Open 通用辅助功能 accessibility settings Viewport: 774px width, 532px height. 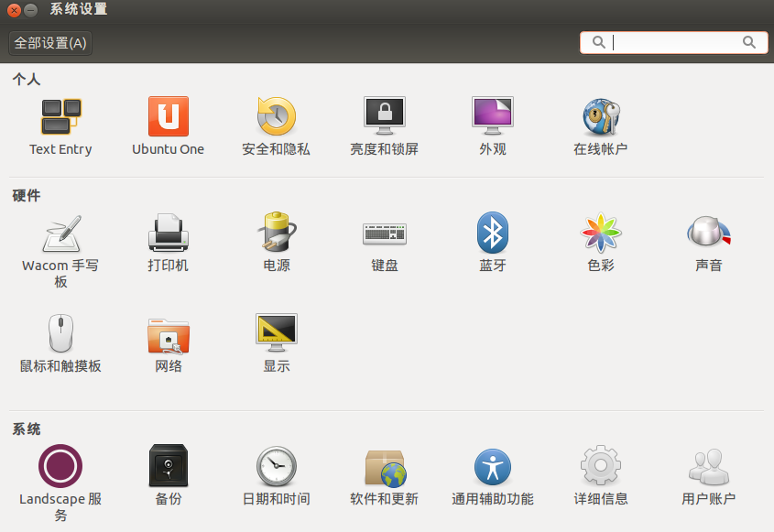(x=493, y=475)
